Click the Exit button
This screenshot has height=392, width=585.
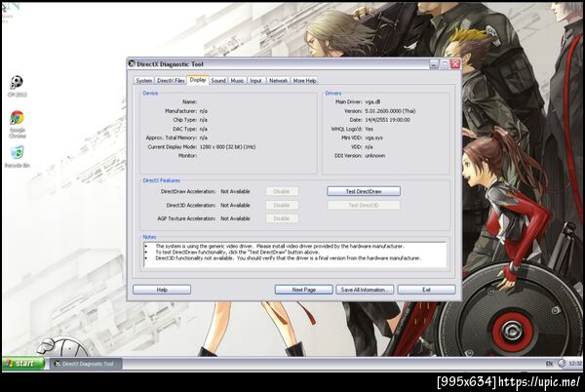(426, 290)
